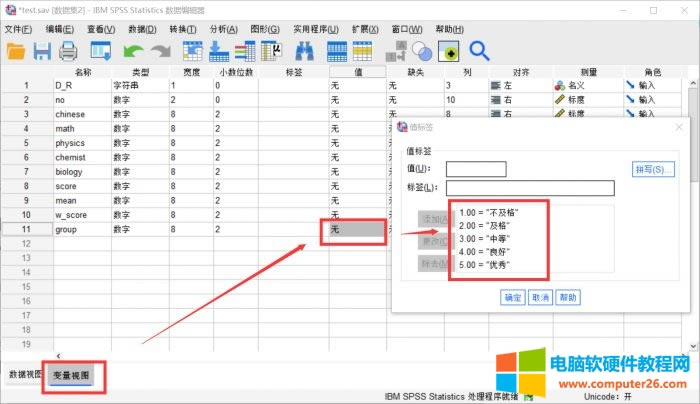The width and height of the screenshot is (700, 404).
Task: Click the vertical scrollbar down arrow
Action: click(x=692, y=346)
